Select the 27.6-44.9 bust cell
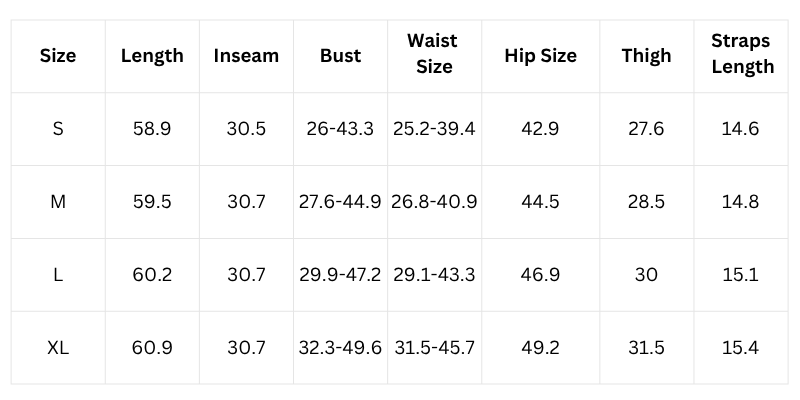800x400 pixels. pos(340,202)
